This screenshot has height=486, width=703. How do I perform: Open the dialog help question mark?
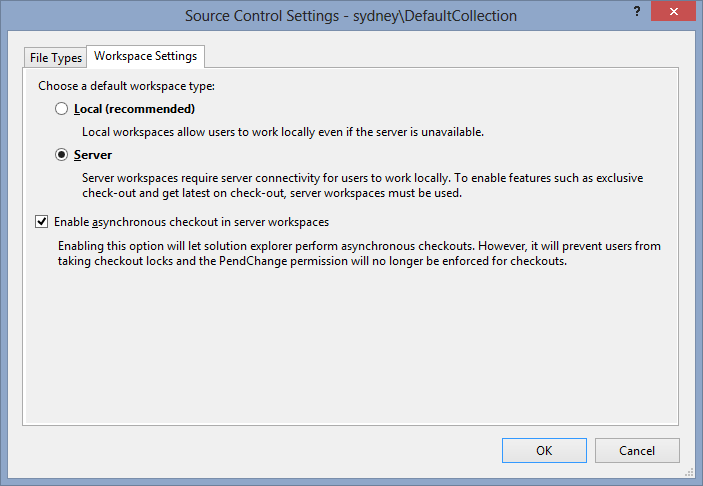coord(637,12)
